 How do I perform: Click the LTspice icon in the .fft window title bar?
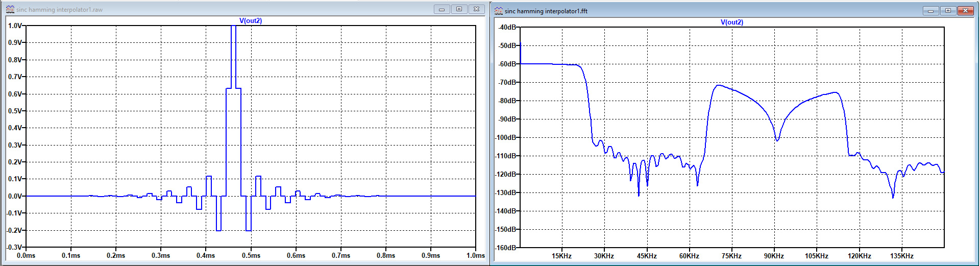coord(499,11)
